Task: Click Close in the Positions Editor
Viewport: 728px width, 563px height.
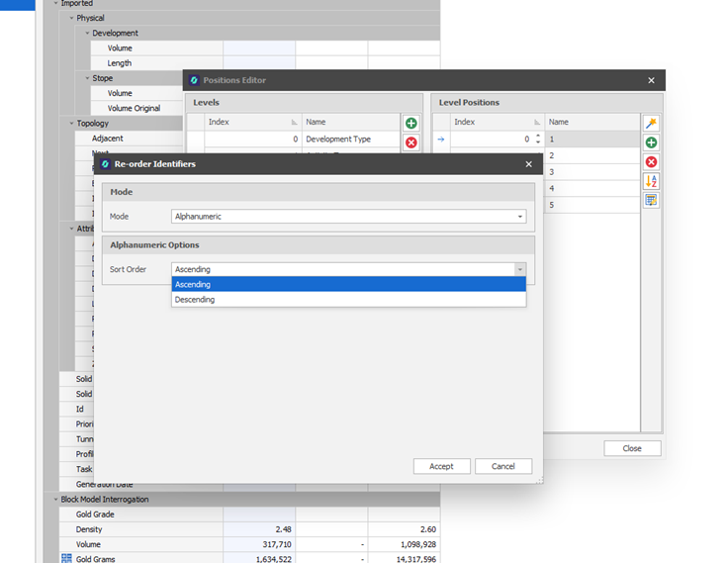Action: pos(632,448)
